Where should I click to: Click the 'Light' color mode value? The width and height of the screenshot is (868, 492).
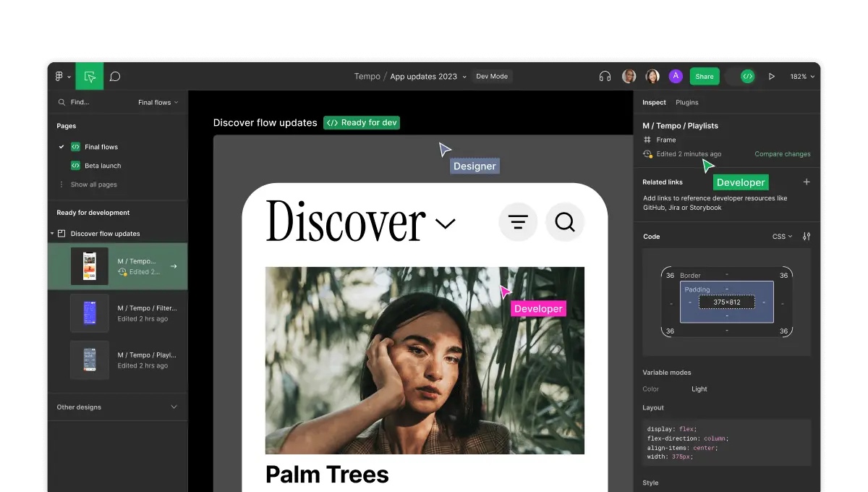click(x=699, y=389)
